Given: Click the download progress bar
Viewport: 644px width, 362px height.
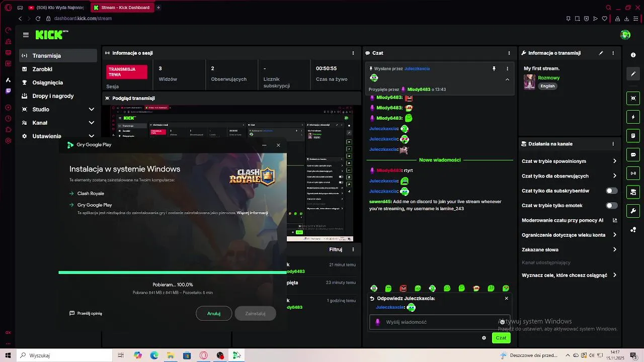Looking at the screenshot, I should (x=173, y=273).
